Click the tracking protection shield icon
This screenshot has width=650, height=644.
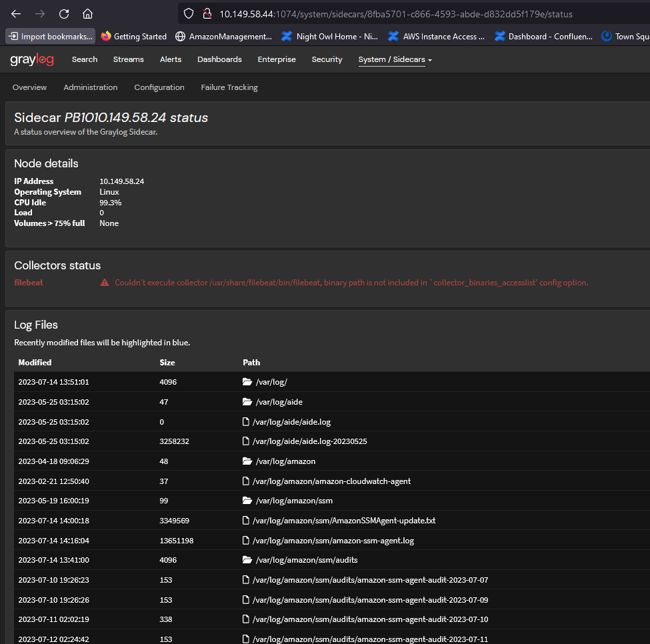pyautogui.click(x=189, y=14)
